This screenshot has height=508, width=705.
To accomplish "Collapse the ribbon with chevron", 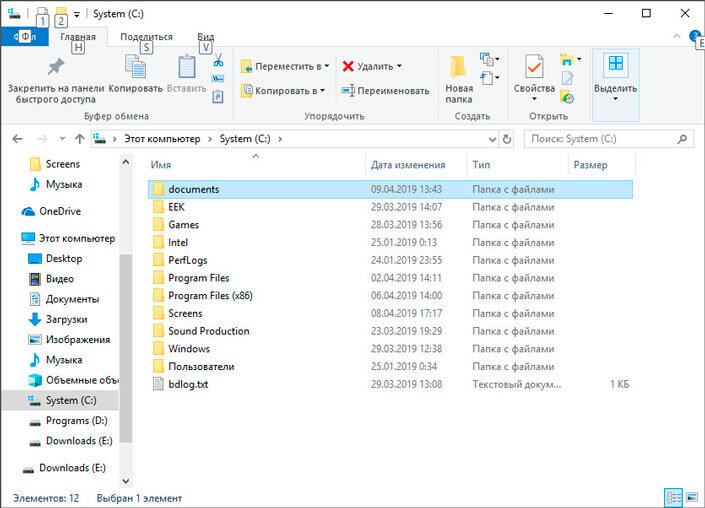I will (676, 36).
